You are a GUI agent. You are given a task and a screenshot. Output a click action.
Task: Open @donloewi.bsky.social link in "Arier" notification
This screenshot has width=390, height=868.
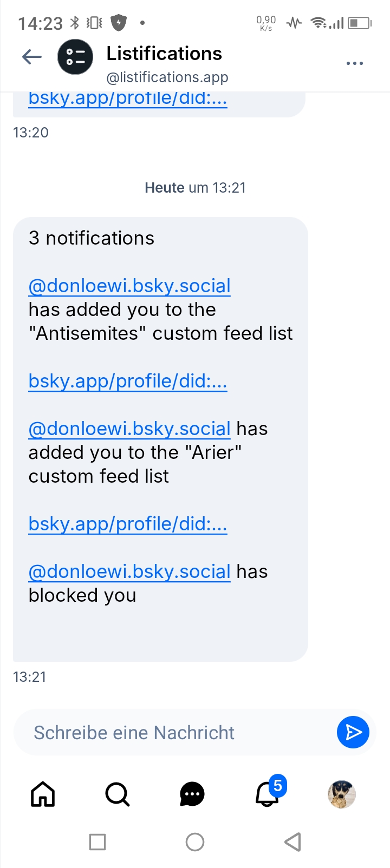click(129, 429)
